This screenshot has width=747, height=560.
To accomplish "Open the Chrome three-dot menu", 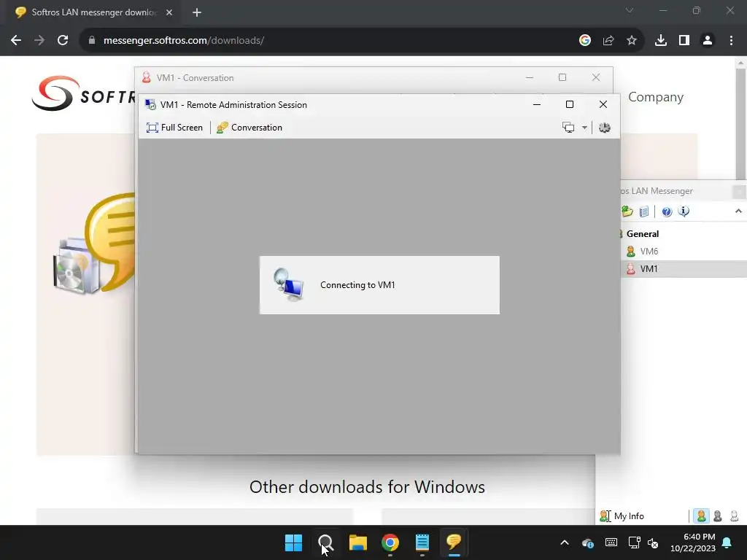I will [731, 41].
